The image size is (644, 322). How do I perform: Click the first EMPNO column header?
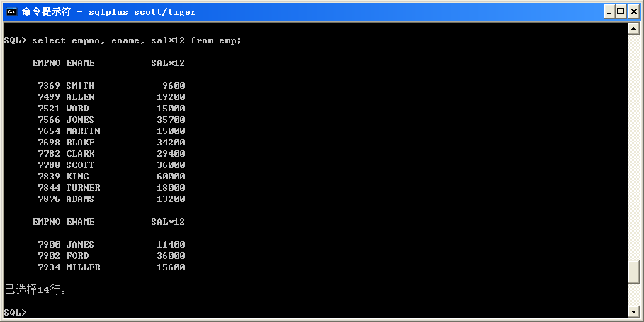46,63
